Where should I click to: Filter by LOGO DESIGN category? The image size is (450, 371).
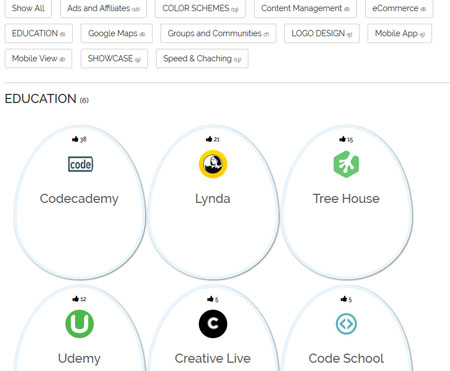(322, 33)
